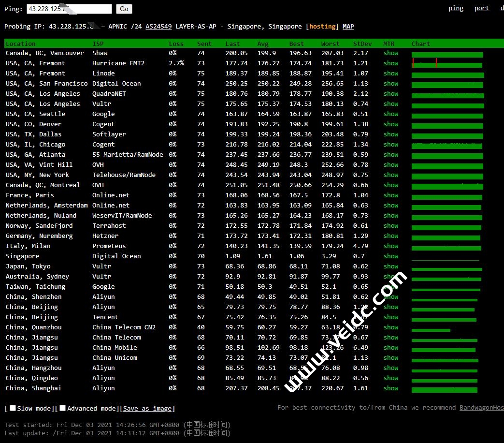
Task: Show MTR for Jiangsu China Mobile
Action: pyautogui.click(x=391, y=347)
